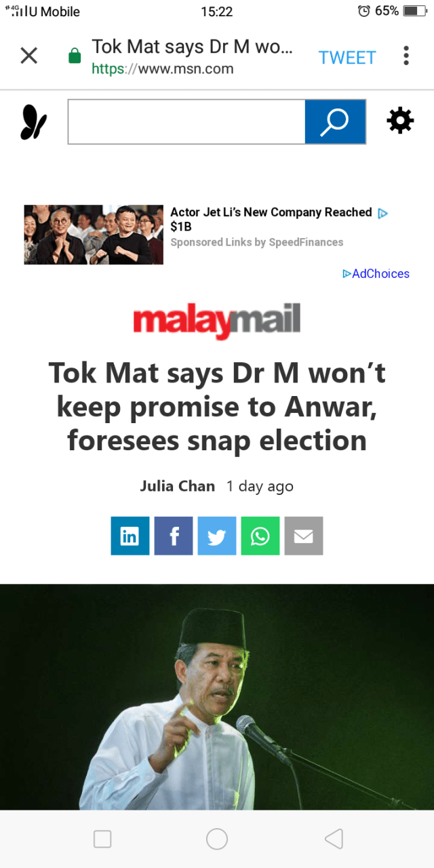Close the in-app browser with X
The image size is (434, 868).
[29, 56]
